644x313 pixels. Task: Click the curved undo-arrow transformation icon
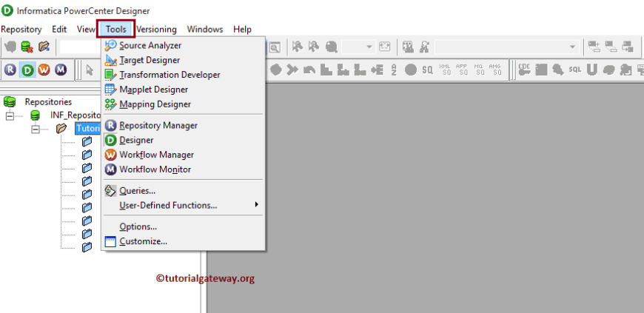tap(309, 70)
